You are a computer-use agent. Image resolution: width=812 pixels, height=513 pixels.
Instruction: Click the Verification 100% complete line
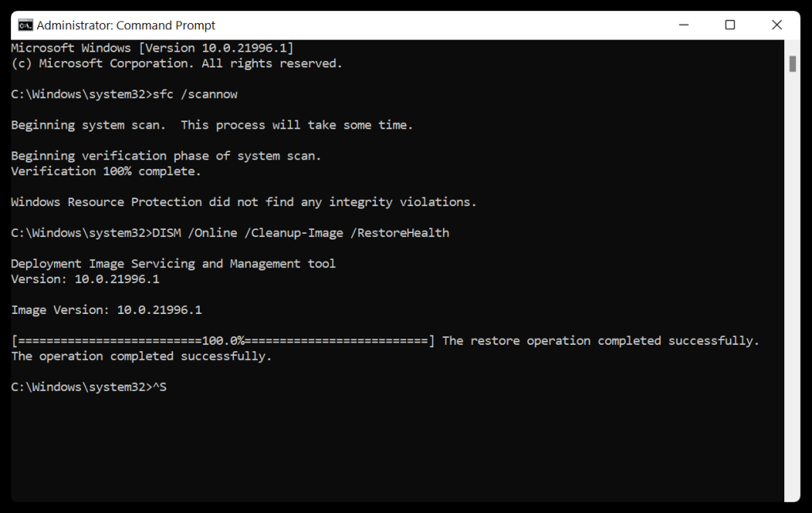coord(105,170)
